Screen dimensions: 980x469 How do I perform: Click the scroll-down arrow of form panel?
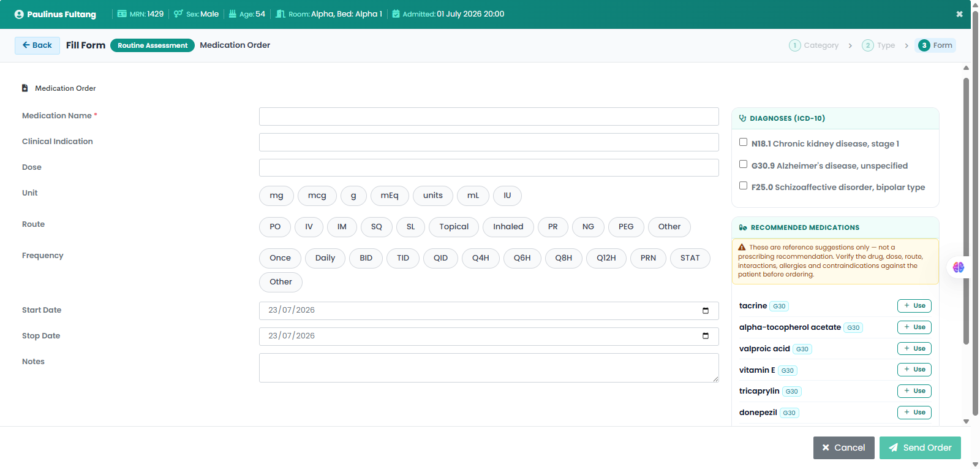coord(966,422)
